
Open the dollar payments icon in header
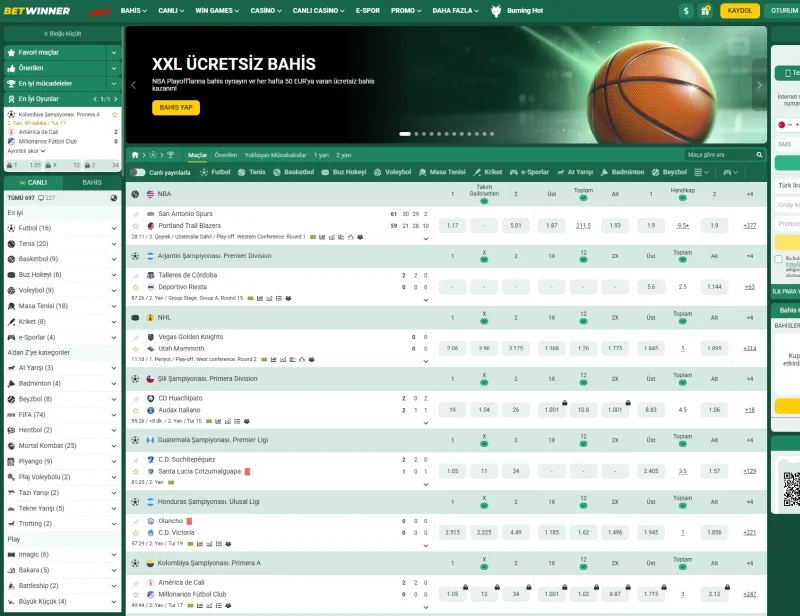(686, 11)
